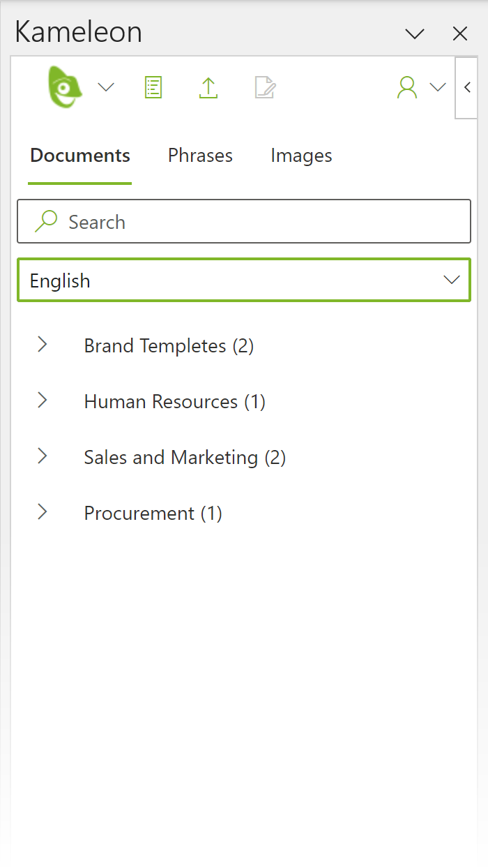The image size is (488, 868).
Task: Expand the Sales and Marketing chevron
Action: [43, 456]
